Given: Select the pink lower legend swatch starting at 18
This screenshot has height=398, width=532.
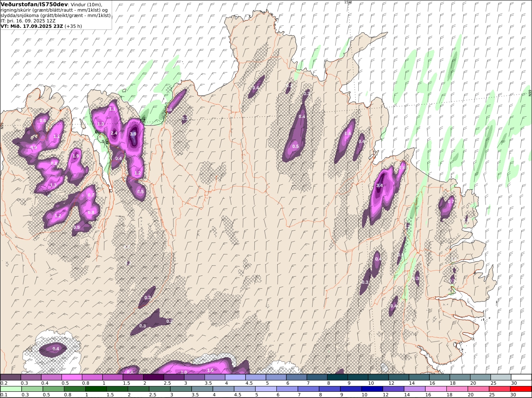Looking at the screenshot, I should point(457,389).
